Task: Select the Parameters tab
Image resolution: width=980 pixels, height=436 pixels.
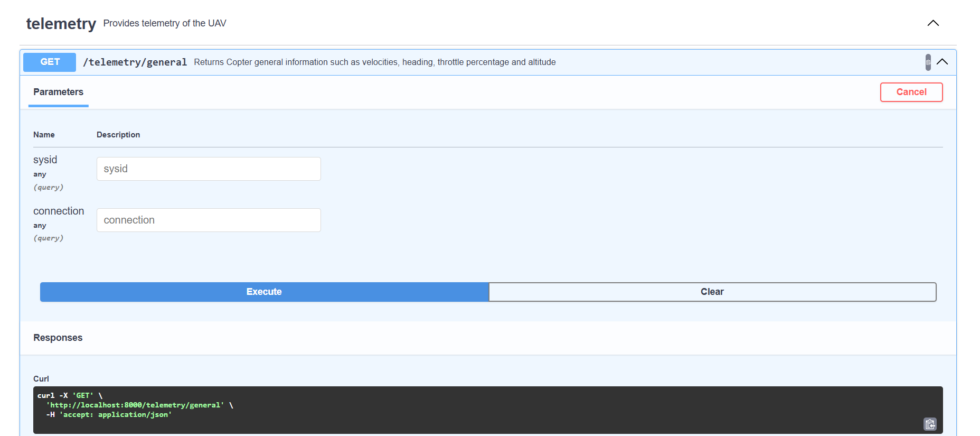Action: [58, 92]
